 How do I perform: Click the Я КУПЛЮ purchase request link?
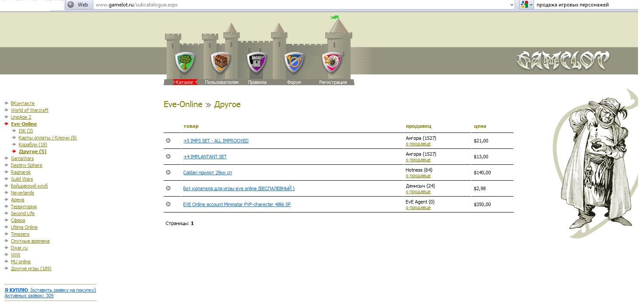pos(50,290)
